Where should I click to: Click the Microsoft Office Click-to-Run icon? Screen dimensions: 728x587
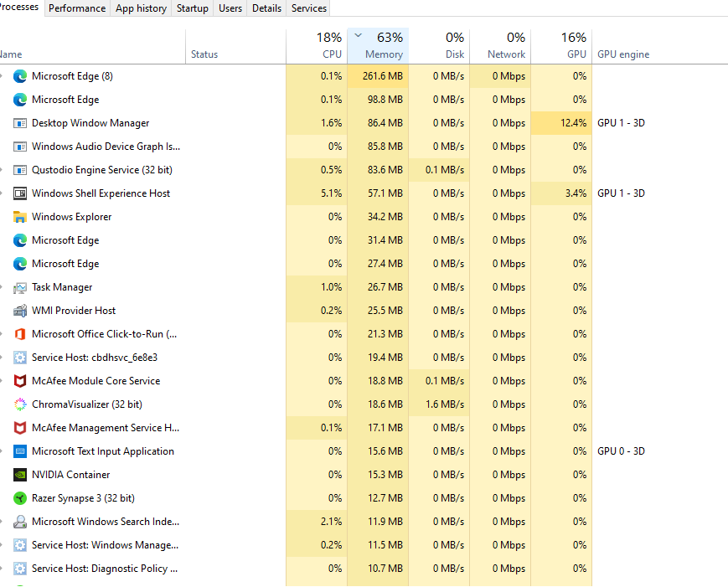20,334
